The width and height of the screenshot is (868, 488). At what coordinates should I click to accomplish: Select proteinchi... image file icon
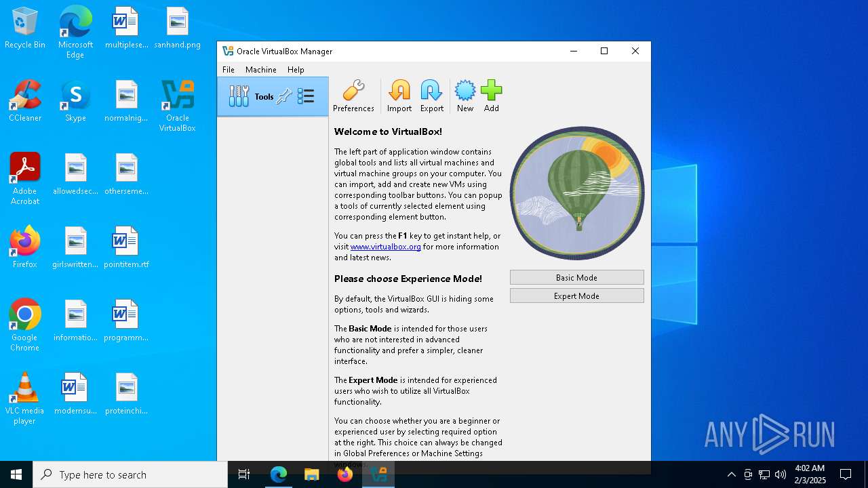[126, 394]
